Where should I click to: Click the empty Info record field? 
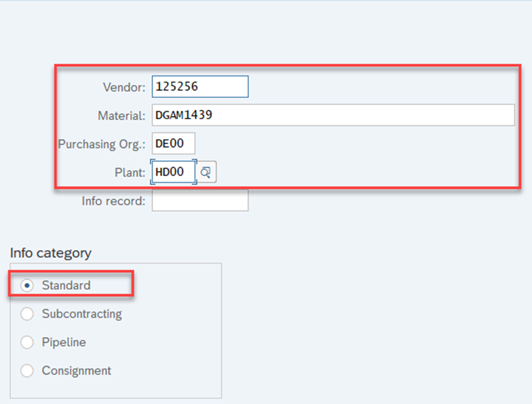[x=199, y=200]
